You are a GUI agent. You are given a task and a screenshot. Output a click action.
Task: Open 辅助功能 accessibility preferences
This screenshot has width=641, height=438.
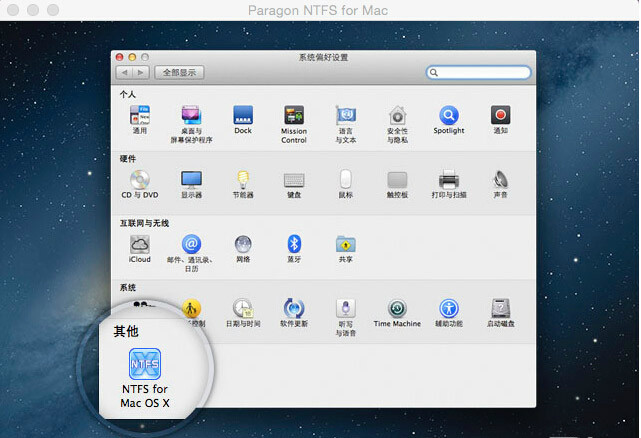449,308
